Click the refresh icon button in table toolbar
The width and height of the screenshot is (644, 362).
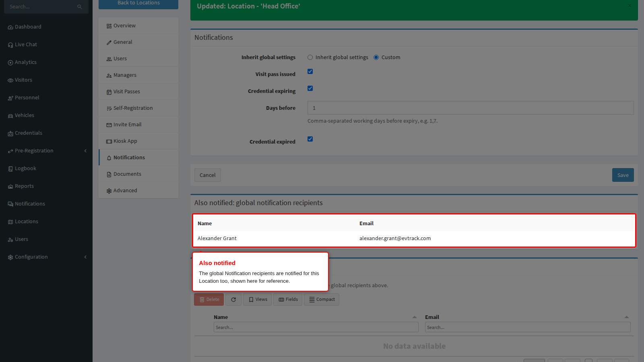click(x=233, y=300)
